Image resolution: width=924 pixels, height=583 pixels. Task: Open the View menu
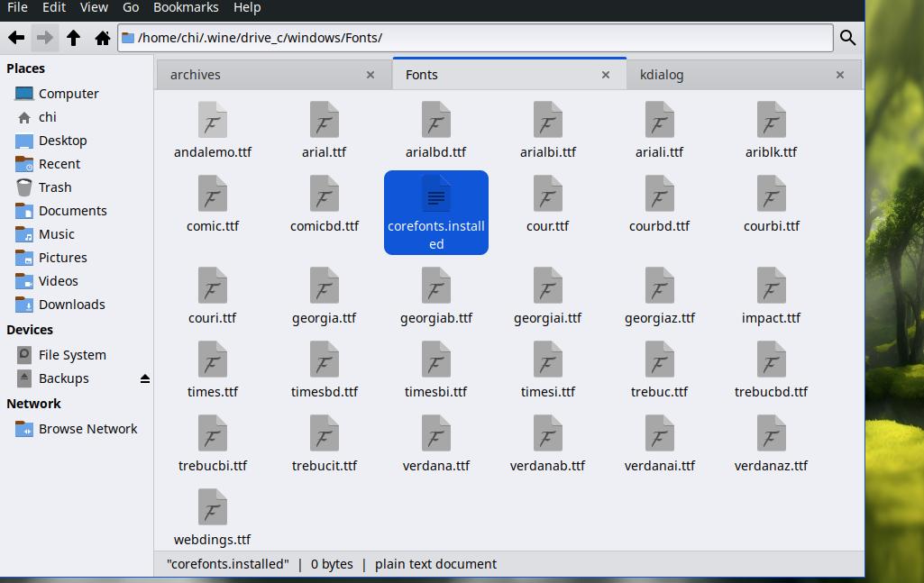pos(94,7)
